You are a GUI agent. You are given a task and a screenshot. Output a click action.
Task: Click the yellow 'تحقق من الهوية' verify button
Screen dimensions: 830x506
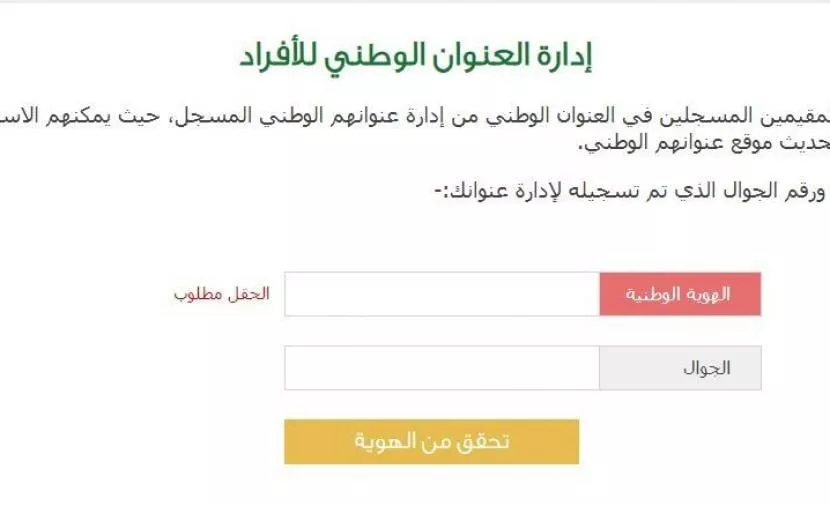pyautogui.click(x=431, y=441)
